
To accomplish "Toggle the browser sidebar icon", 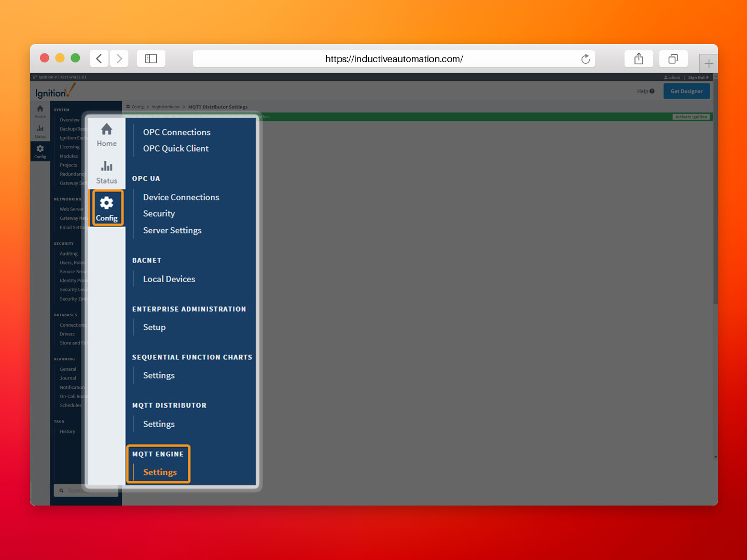I will [151, 59].
